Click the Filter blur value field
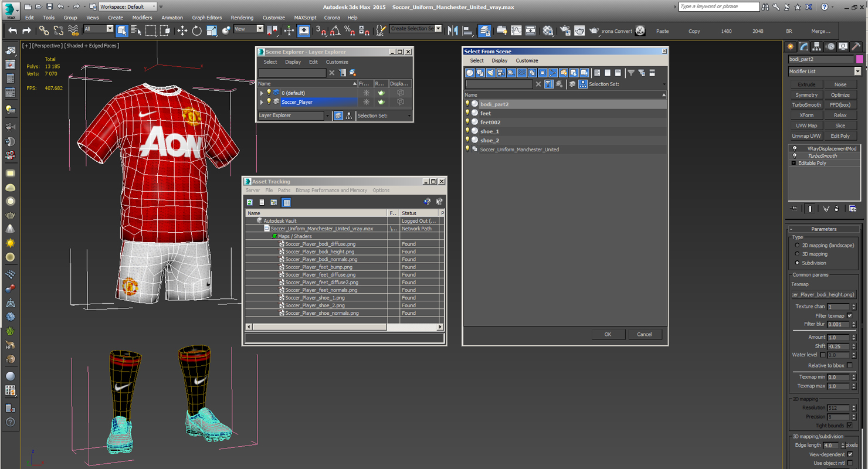 (x=838, y=324)
